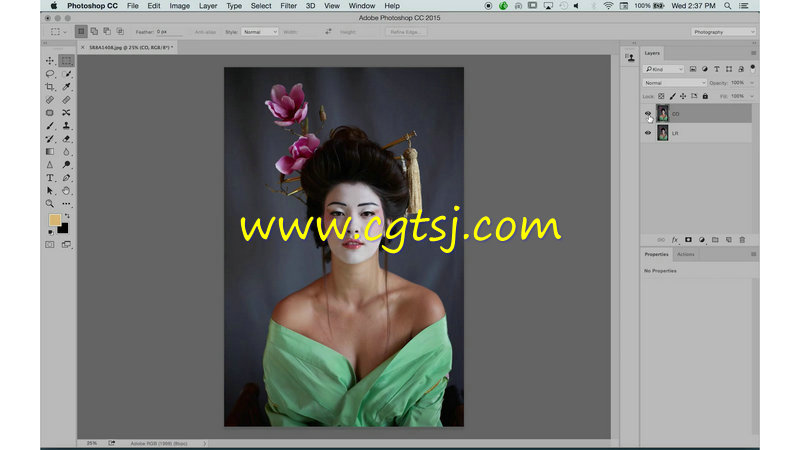The image size is (800, 450).
Task: Select the Rectangular Marquee tool in toolbox
Action: [x=66, y=61]
